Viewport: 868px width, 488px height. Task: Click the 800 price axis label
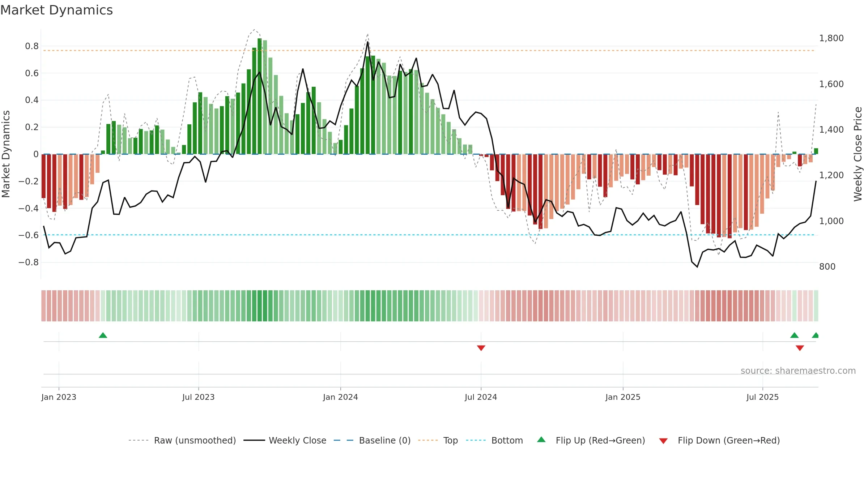(x=827, y=266)
